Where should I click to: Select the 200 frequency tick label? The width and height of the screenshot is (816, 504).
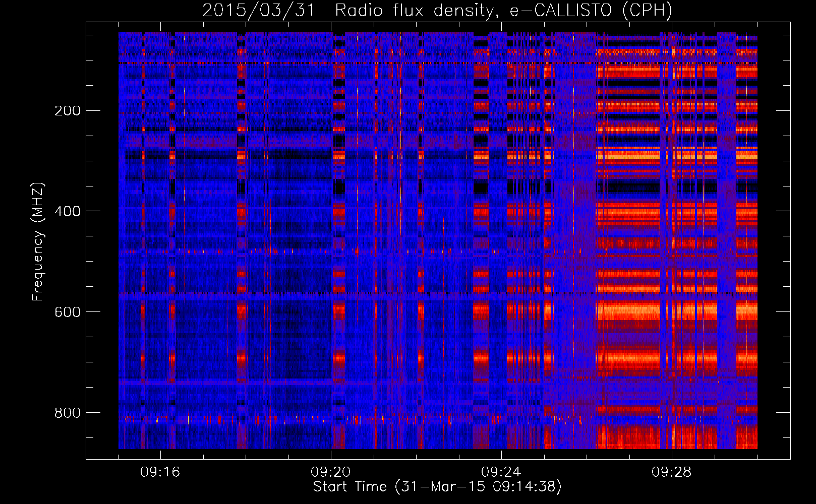point(68,110)
